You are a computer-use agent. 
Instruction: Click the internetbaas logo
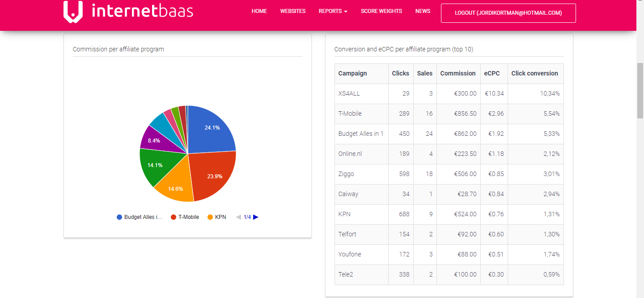pos(128,11)
